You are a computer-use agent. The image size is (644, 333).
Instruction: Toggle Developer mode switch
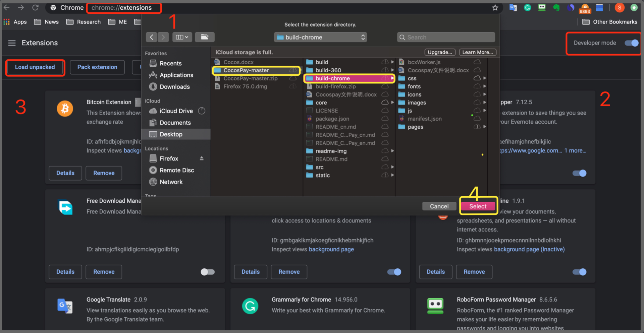(x=631, y=43)
